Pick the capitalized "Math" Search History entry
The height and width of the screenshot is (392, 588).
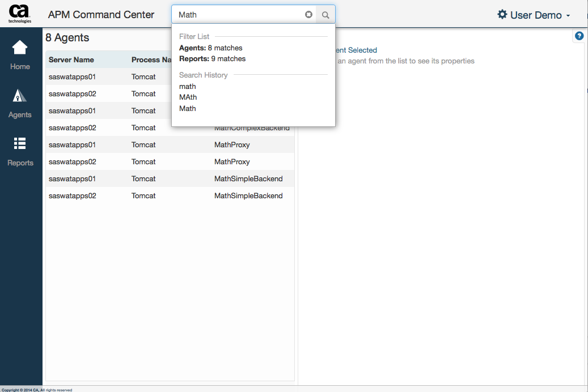(188, 109)
